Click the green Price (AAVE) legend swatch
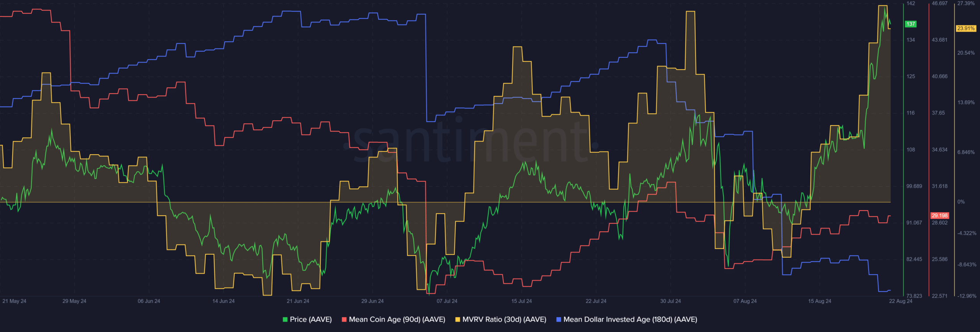980x332 pixels. tap(285, 319)
